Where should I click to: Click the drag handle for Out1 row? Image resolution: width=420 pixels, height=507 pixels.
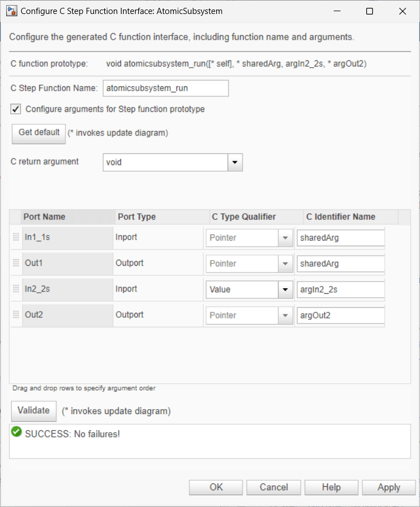(16, 263)
